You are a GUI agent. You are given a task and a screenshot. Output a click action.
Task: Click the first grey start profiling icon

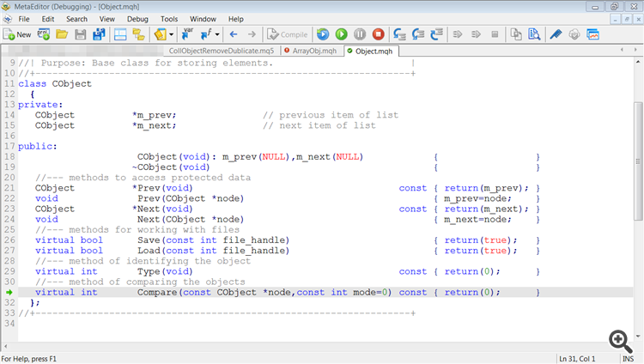tap(458, 34)
